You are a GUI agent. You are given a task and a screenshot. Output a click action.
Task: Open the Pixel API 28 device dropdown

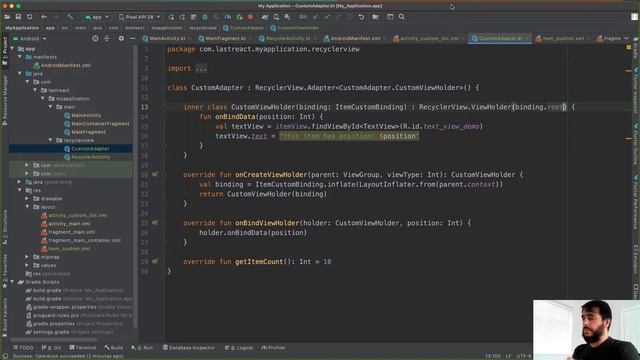(140, 17)
